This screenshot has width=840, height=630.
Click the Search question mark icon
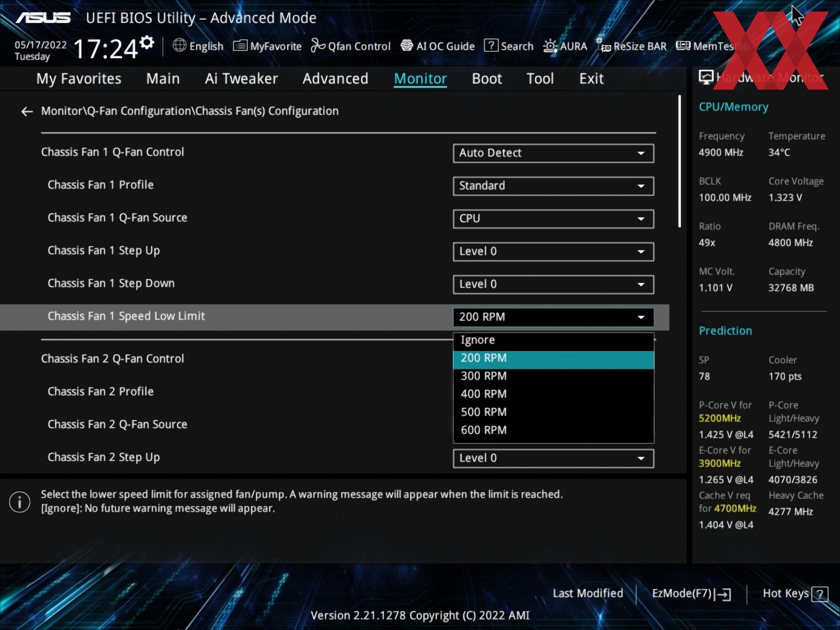point(491,45)
